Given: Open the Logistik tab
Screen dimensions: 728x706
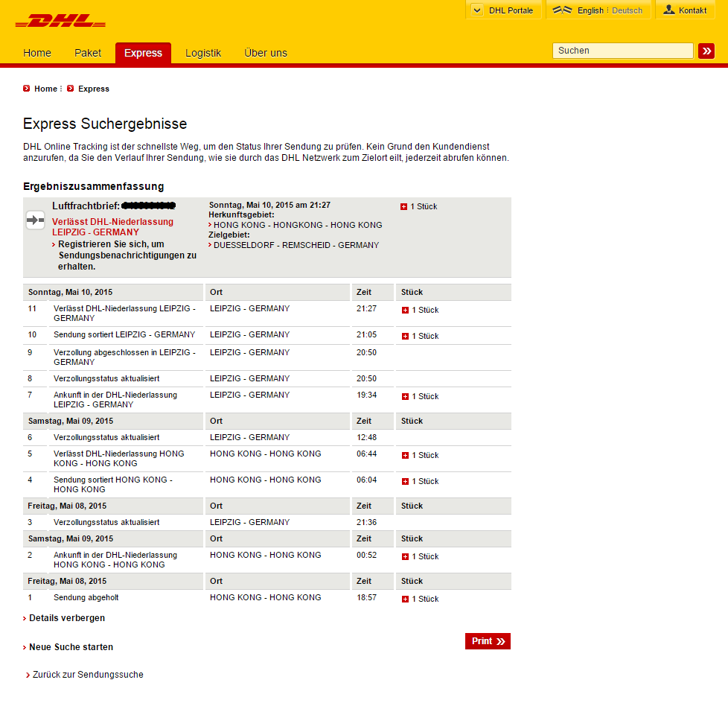Looking at the screenshot, I should 203,53.
